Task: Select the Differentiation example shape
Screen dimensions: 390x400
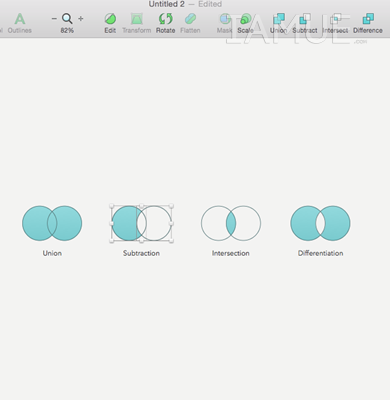Action: coord(320,223)
